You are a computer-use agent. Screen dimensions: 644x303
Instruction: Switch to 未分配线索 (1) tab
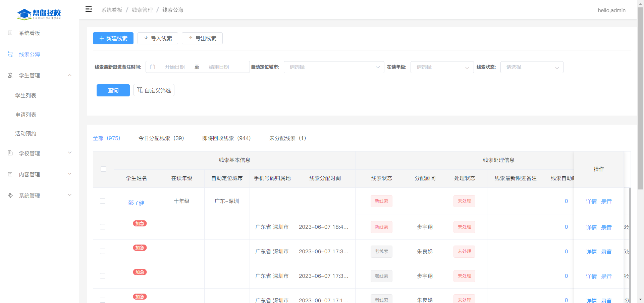288,138
